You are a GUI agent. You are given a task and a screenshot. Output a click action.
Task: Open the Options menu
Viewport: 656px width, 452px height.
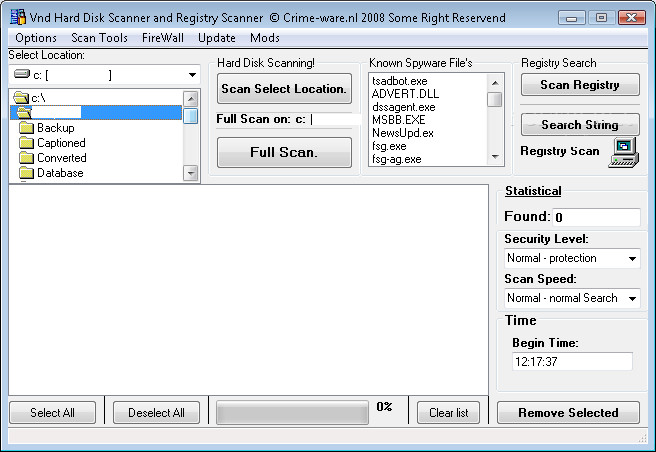click(36, 38)
